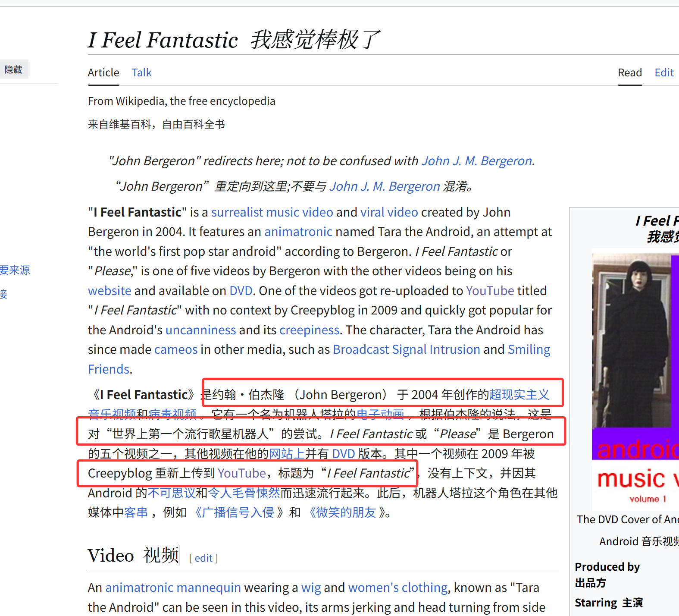Image resolution: width=679 pixels, height=616 pixels.
Task: Follow the women's clothing link
Action: [x=398, y=588]
